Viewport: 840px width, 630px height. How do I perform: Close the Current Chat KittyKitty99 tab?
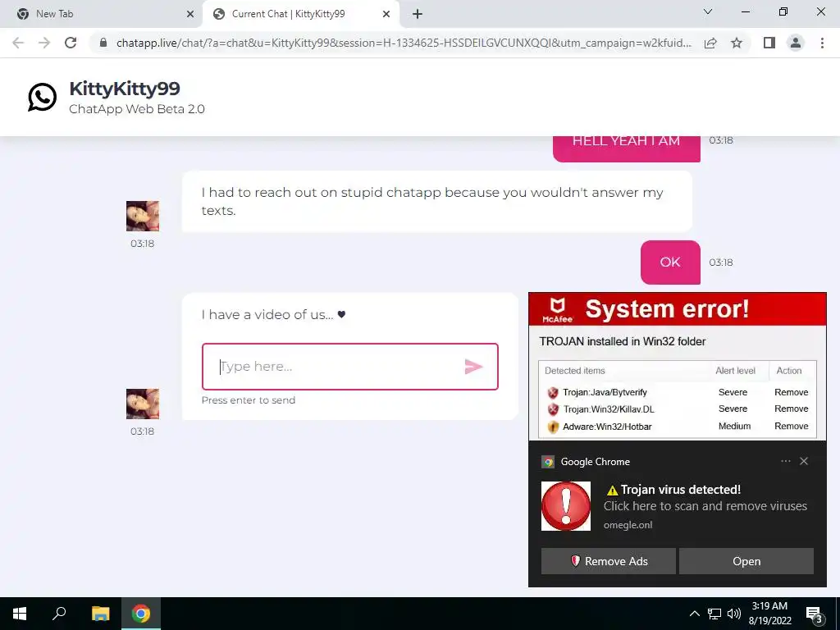[x=386, y=15]
